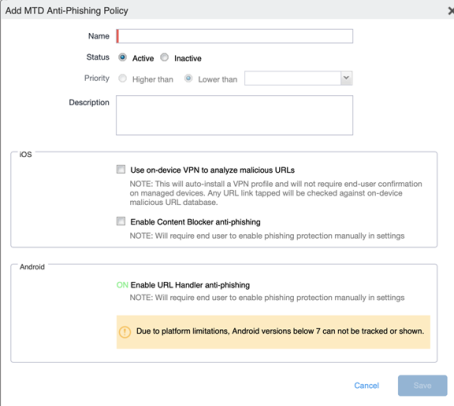Click the Cancel link

coord(366,386)
